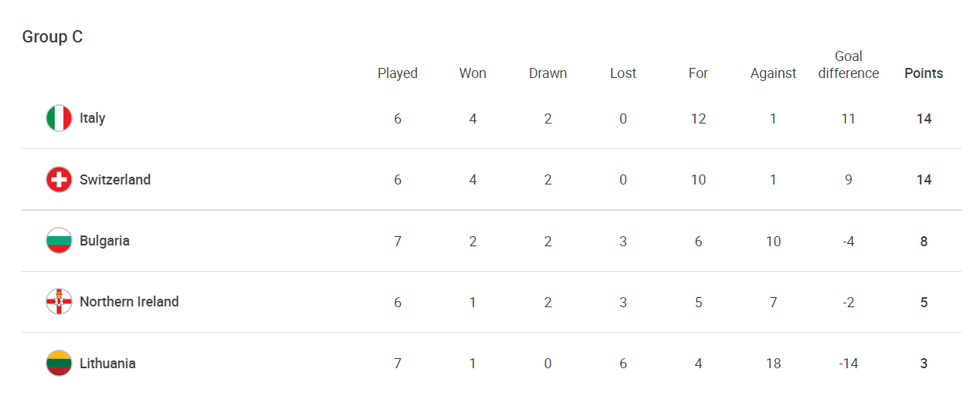980x413 pixels.
Task: Click the Group C heading
Action: point(53,37)
